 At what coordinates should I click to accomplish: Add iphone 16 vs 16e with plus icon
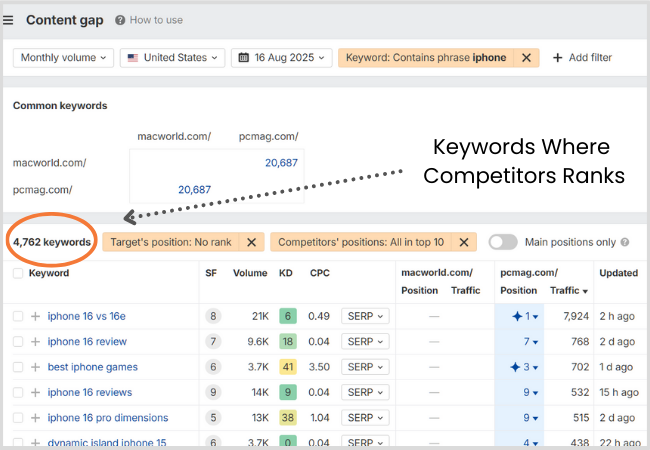(x=36, y=316)
